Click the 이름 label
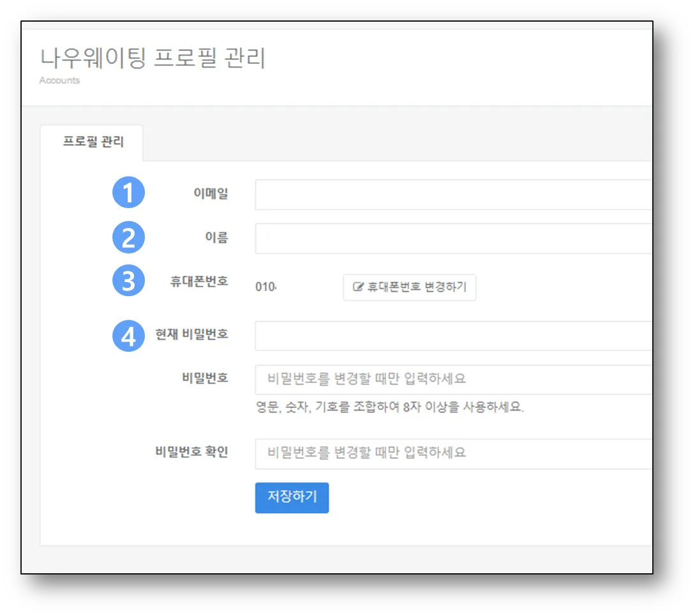The height and width of the screenshot is (616, 695). click(216, 237)
